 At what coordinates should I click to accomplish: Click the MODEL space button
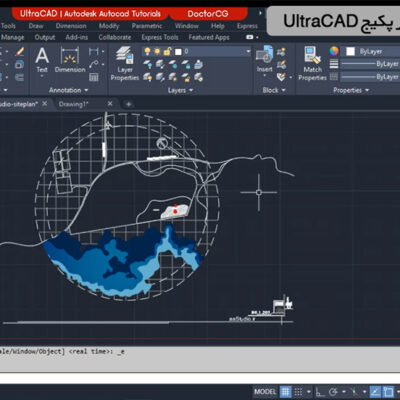pyautogui.click(x=265, y=392)
